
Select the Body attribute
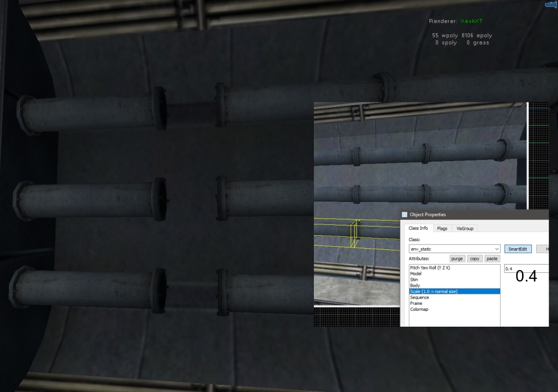[x=454, y=285]
